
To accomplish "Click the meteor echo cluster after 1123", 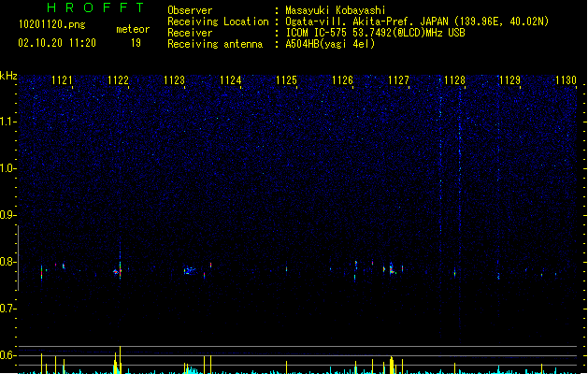I will (x=190, y=270).
